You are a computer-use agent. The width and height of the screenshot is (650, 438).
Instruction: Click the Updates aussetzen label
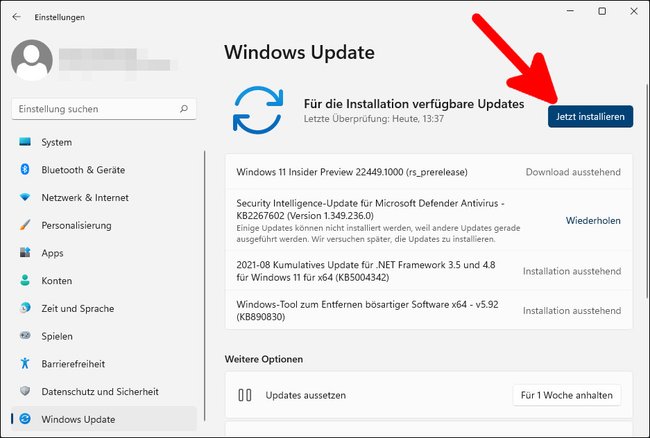point(306,395)
